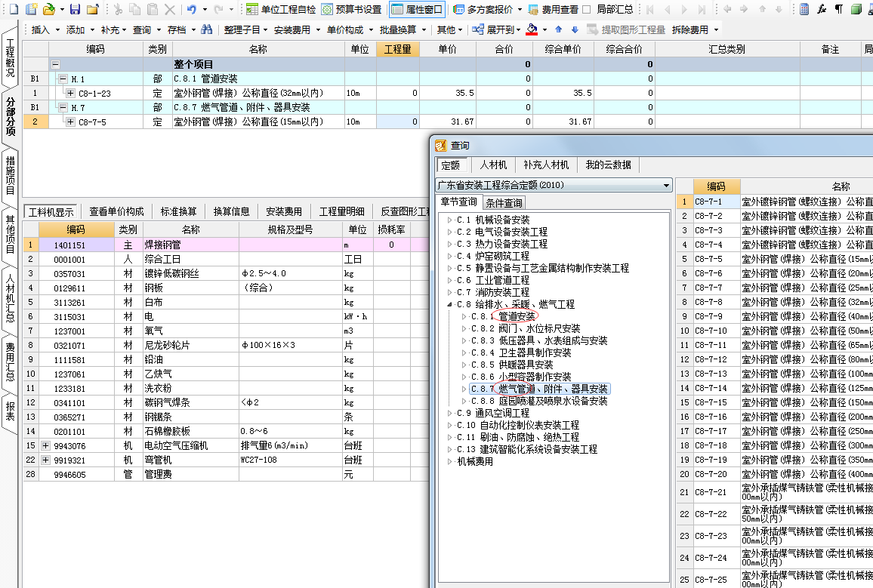
Task: Open the 广东省安装工程综合定额 dropdown
Action: (x=666, y=185)
